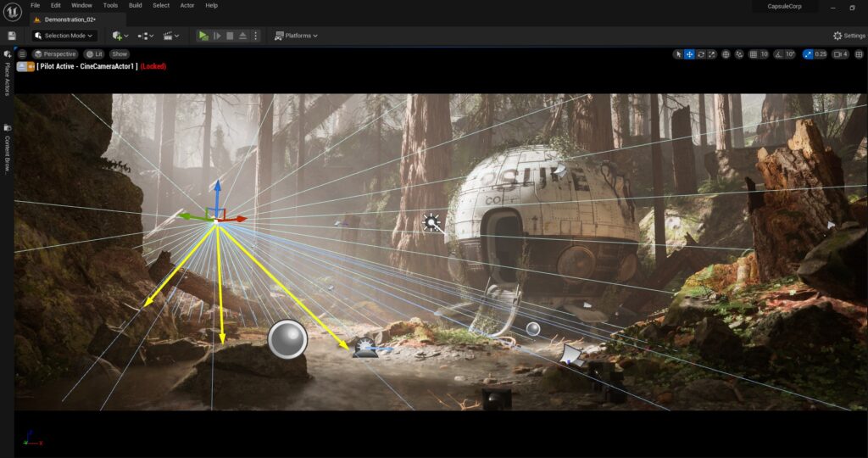
Task: Click the viewport layout maximize/restore icon
Action: point(859,54)
